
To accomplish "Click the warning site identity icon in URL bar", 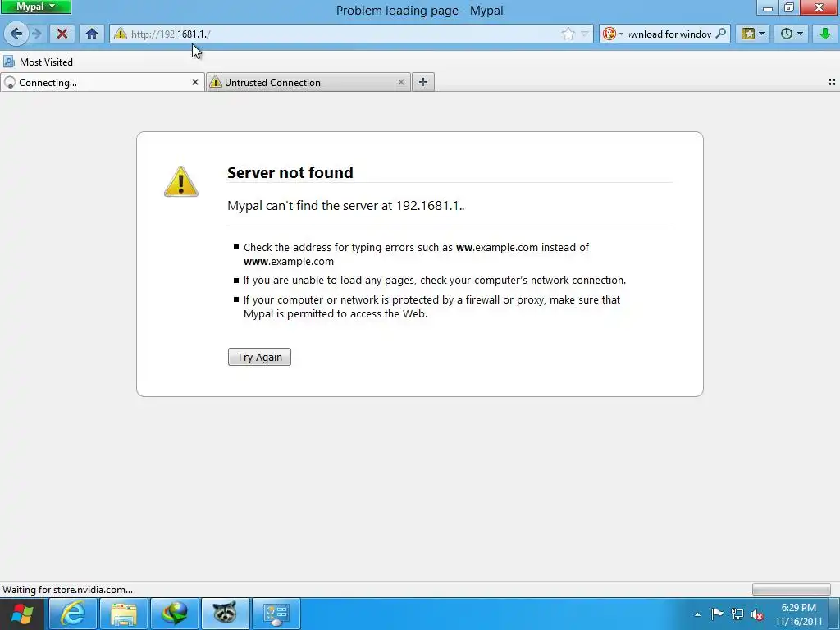I will pos(121,34).
